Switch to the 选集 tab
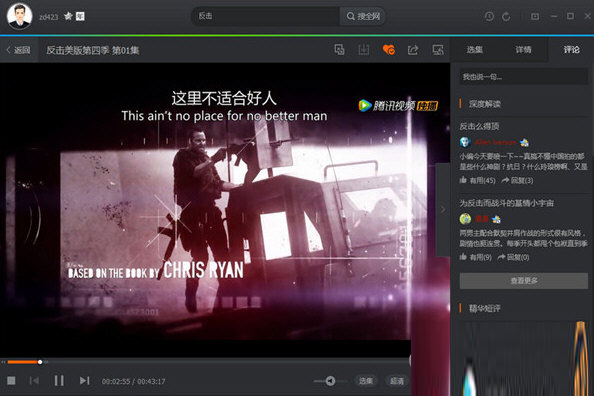Screen dimensions: 594x396 474,50
